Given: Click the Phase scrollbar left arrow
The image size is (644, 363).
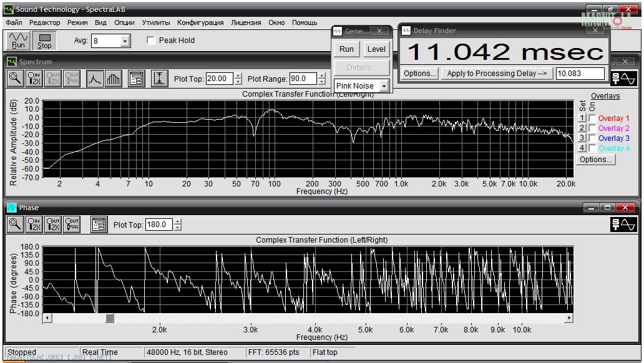Looking at the screenshot, I should click(47, 318).
